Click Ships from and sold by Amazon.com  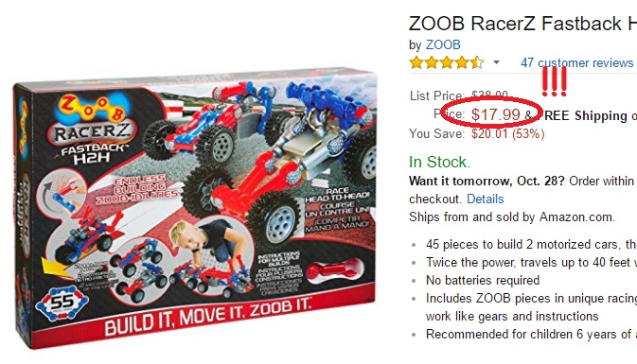pyautogui.click(x=512, y=217)
